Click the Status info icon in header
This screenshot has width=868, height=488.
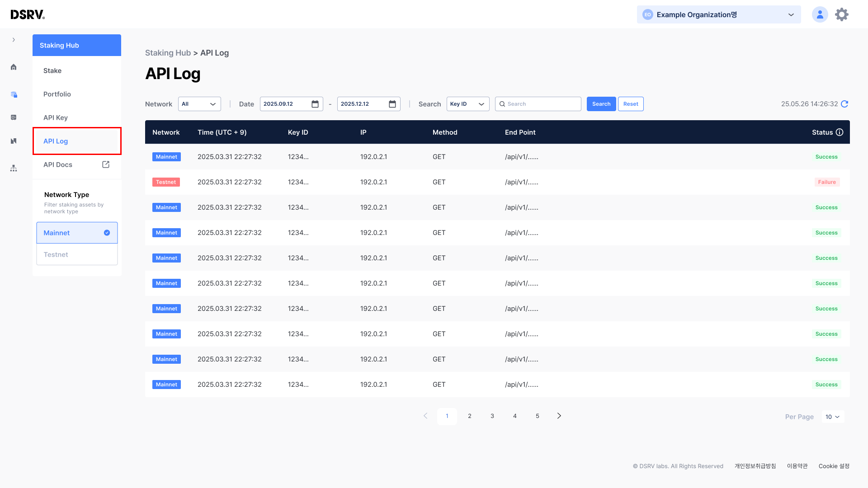tap(840, 132)
